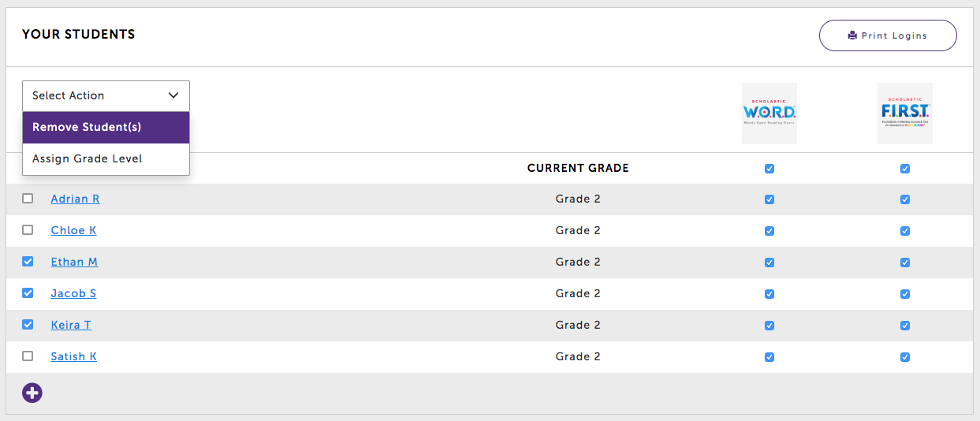Tick the checkbox beside Satish K
The width and height of the screenshot is (980, 421).
(x=28, y=356)
